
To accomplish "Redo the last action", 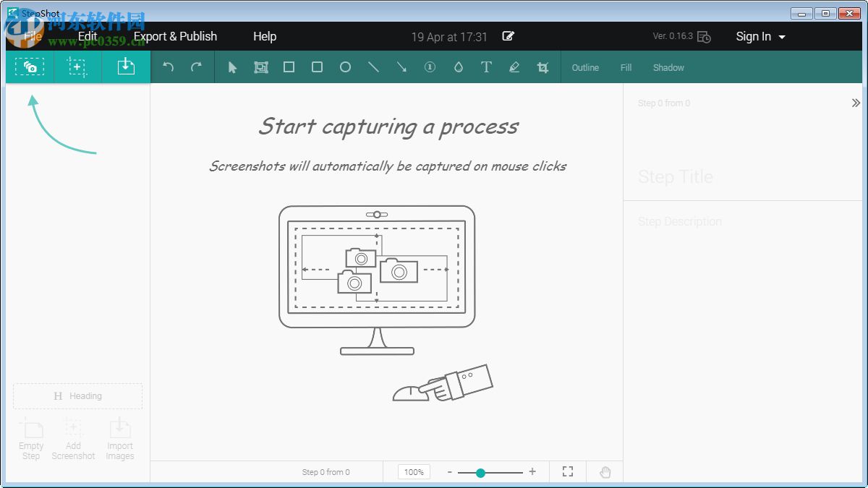I will point(196,67).
